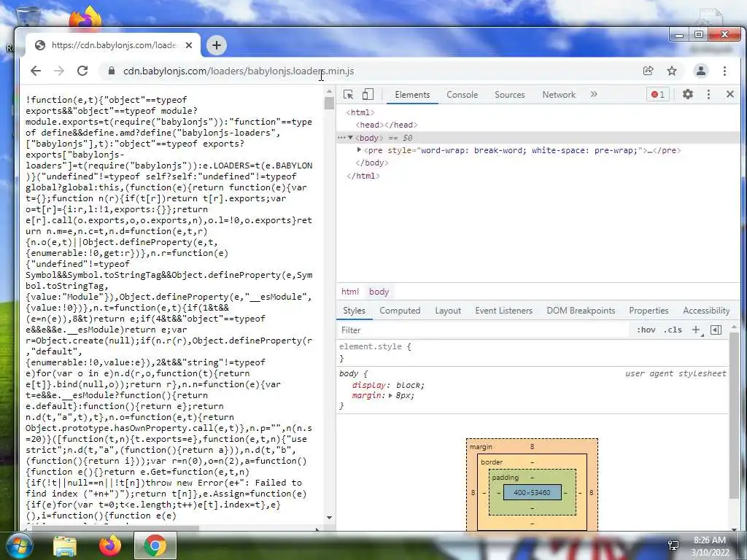
Task: Select the closing /html tag line
Action: pos(363,176)
